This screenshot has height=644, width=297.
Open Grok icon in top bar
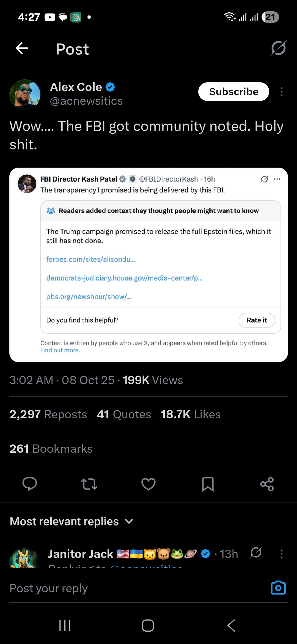pyautogui.click(x=278, y=48)
